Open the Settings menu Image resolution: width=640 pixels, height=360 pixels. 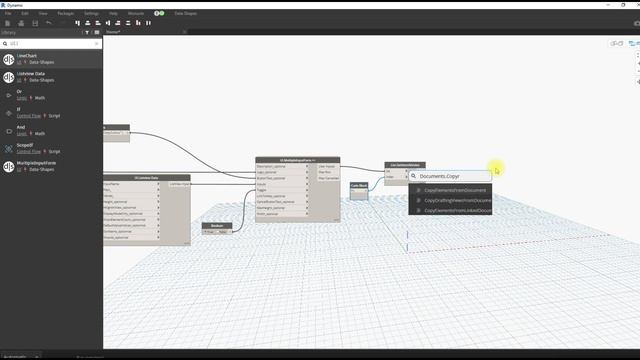pos(91,13)
